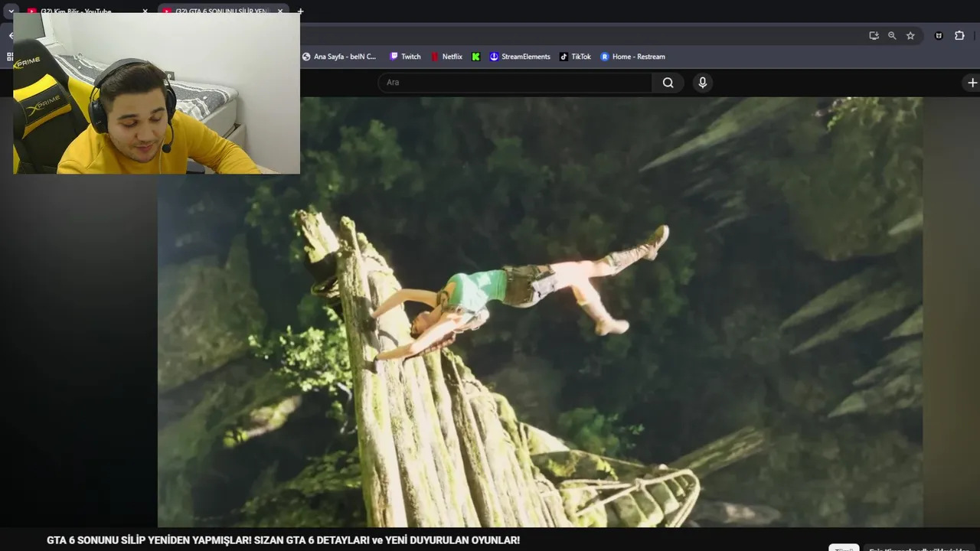The width and height of the screenshot is (980, 551).
Task: Start YouTube voice search with microphone
Action: [703, 83]
